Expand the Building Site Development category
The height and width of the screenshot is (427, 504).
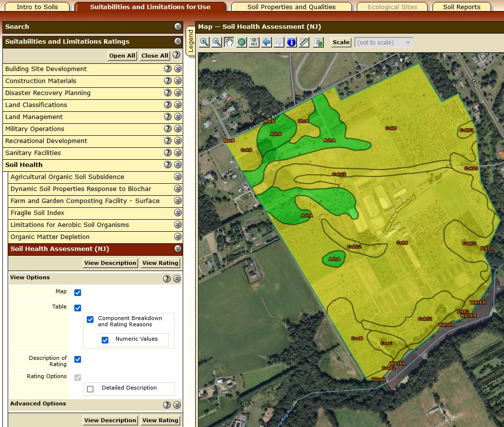pos(178,69)
